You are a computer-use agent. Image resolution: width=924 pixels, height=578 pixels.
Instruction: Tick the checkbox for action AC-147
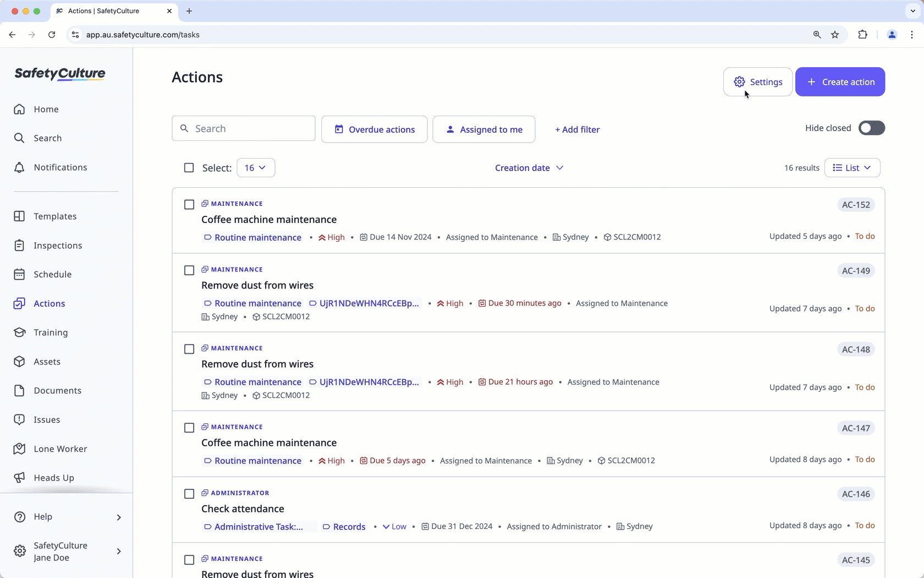click(189, 428)
